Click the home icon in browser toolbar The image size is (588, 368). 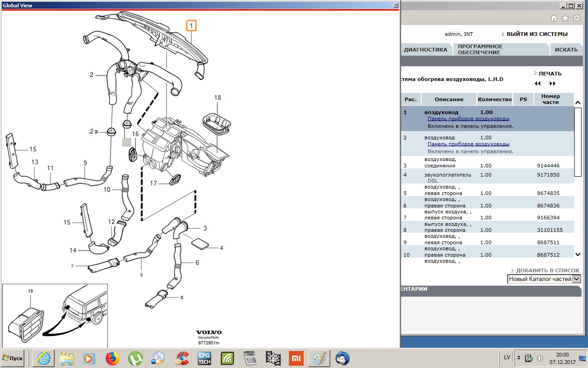click(554, 18)
